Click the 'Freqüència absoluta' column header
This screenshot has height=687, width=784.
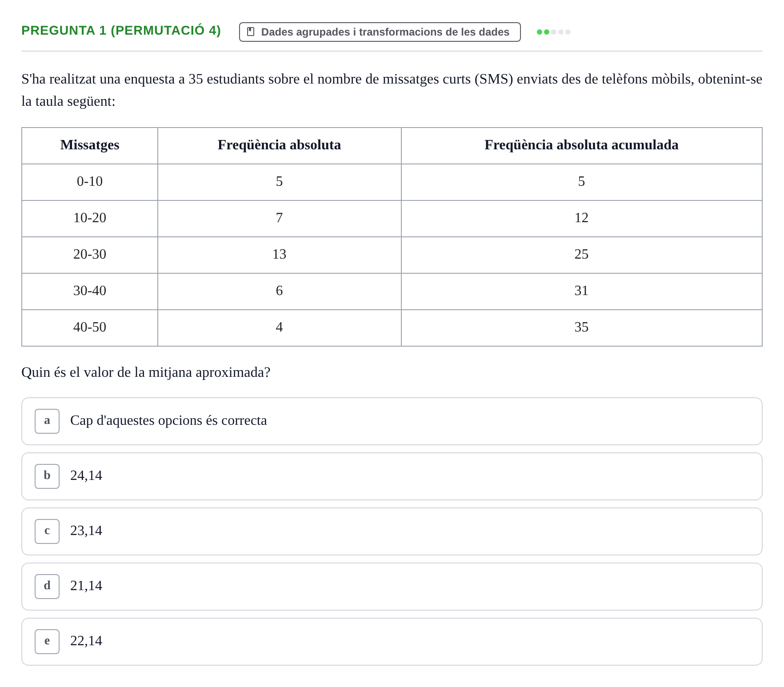click(x=280, y=146)
